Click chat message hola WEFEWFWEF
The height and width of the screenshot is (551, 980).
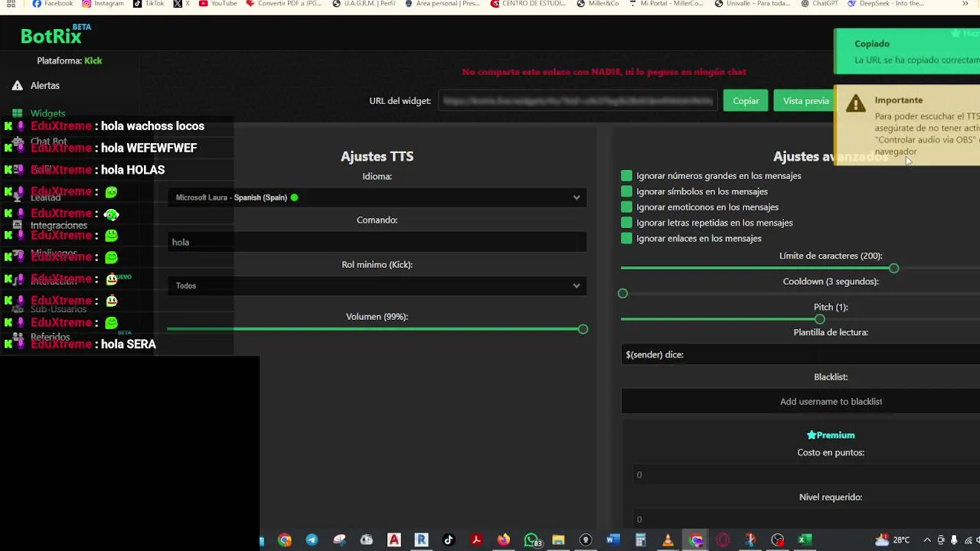[x=149, y=148]
